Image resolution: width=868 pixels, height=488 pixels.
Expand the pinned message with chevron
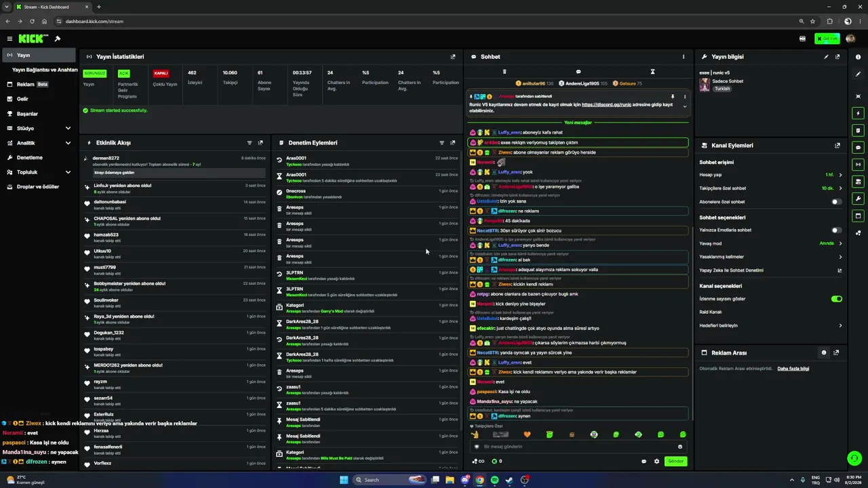pos(684,106)
